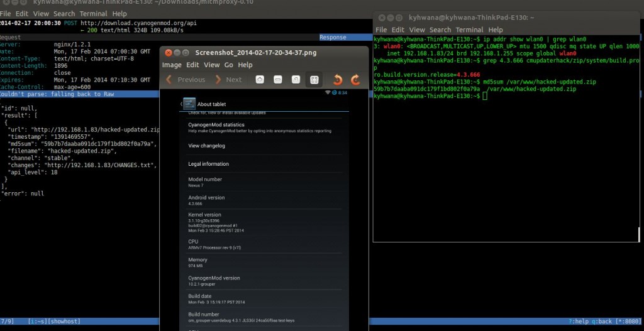Click the Wi-Fi icon in tablet status bar
This screenshot has width=644, height=331.
[x=328, y=93]
